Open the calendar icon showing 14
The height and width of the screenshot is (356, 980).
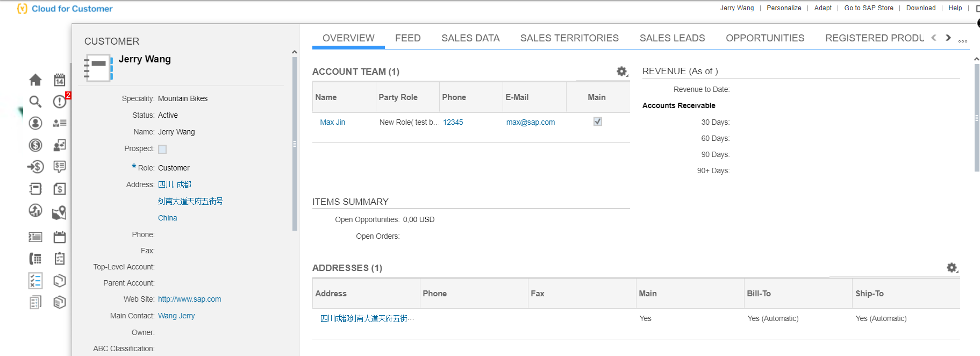[60, 80]
